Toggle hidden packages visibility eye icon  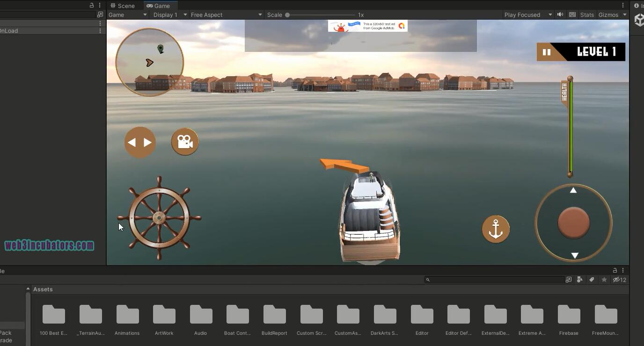pos(619,280)
